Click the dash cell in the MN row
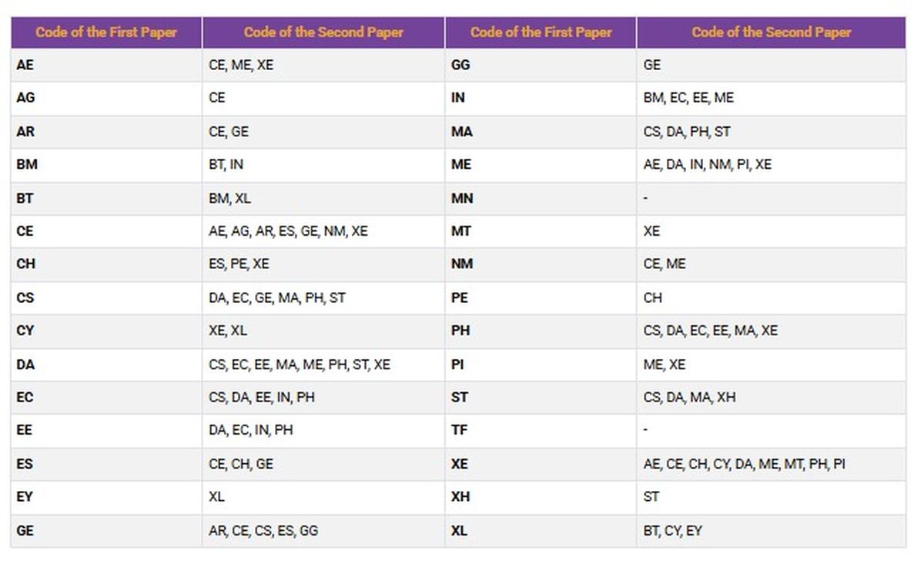The image size is (924, 561). 646,199
